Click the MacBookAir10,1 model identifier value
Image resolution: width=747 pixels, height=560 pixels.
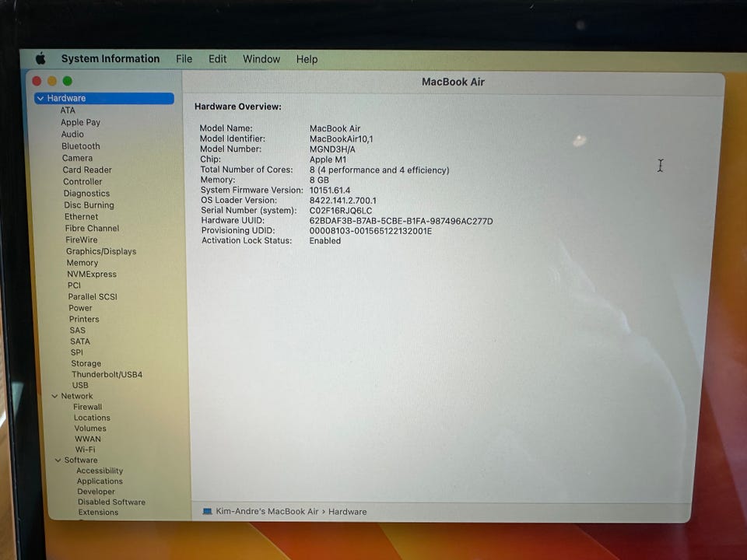(341, 139)
